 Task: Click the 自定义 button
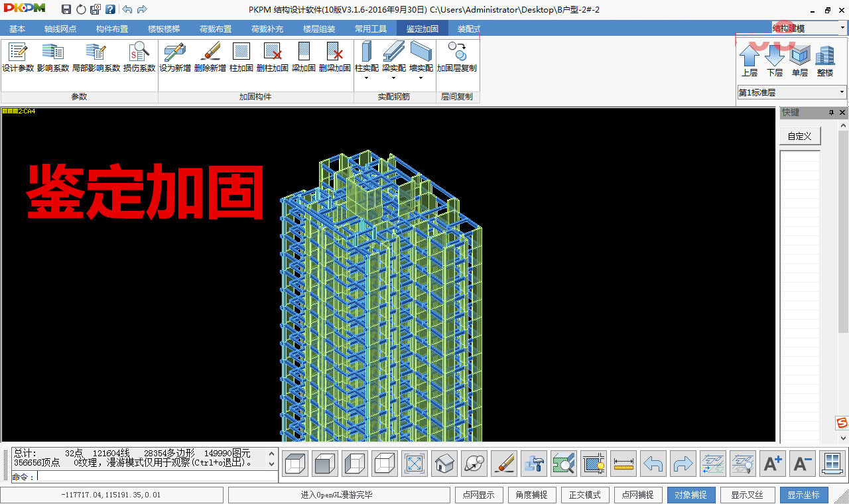[x=800, y=136]
